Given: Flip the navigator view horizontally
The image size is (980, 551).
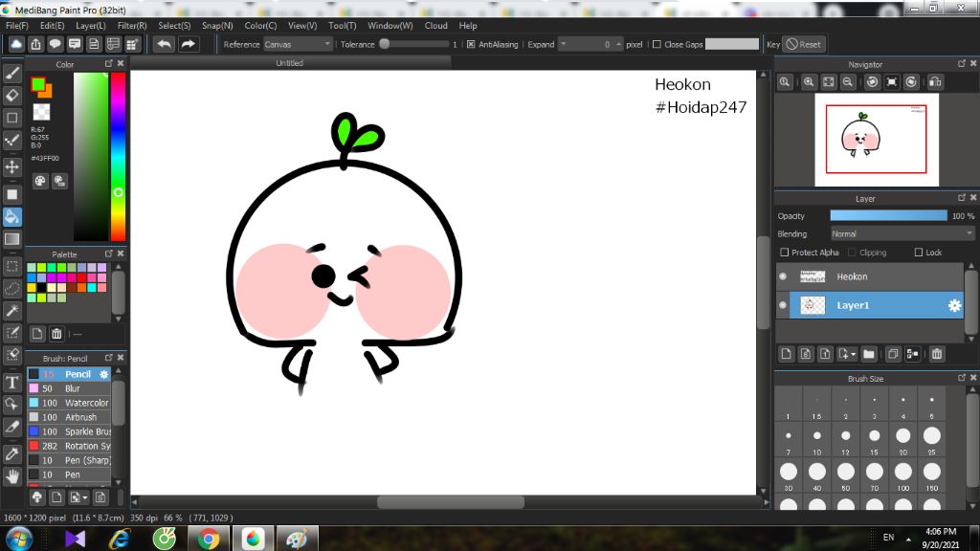Looking at the screenshot, I should tap(934, 82).
